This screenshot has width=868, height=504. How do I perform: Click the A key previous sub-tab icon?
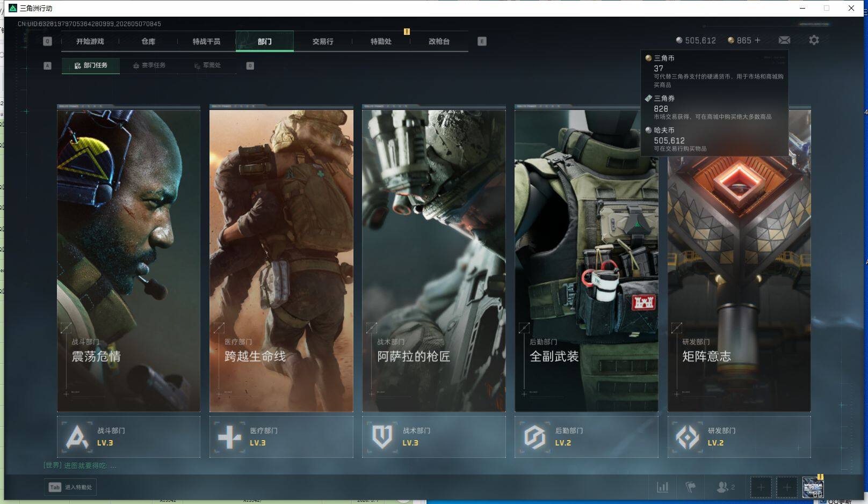point(47,65)
